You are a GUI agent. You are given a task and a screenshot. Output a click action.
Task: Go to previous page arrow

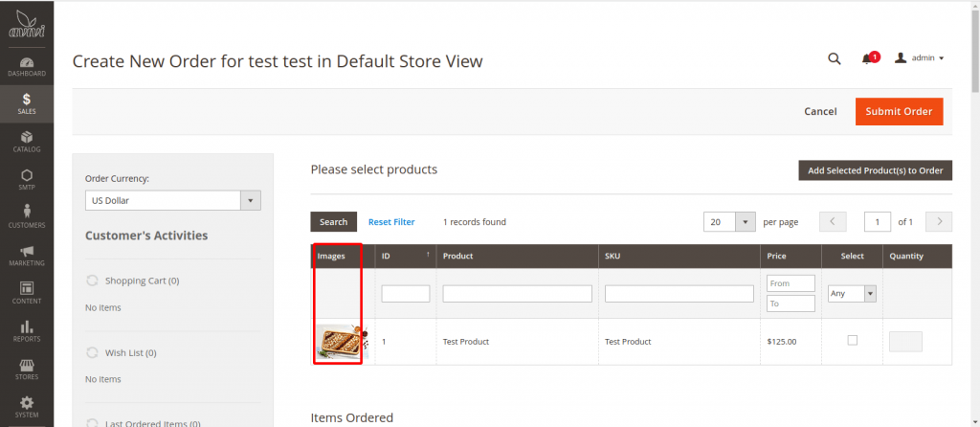834,222
